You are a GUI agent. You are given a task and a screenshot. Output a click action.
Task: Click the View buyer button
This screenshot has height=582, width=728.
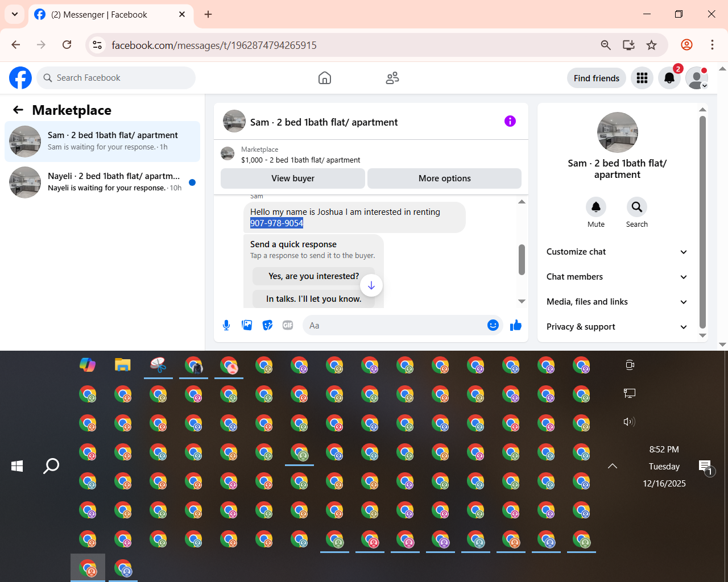coord(293,178)
